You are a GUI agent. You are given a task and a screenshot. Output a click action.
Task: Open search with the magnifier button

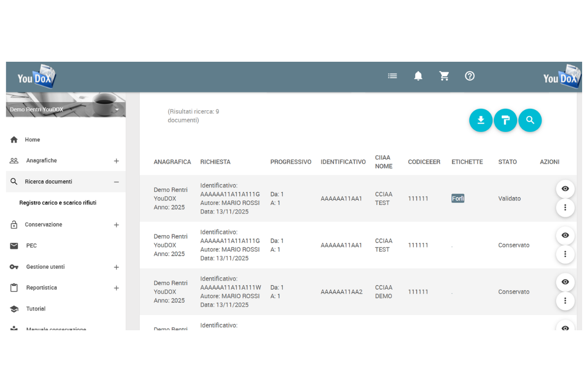coord(530,120)
